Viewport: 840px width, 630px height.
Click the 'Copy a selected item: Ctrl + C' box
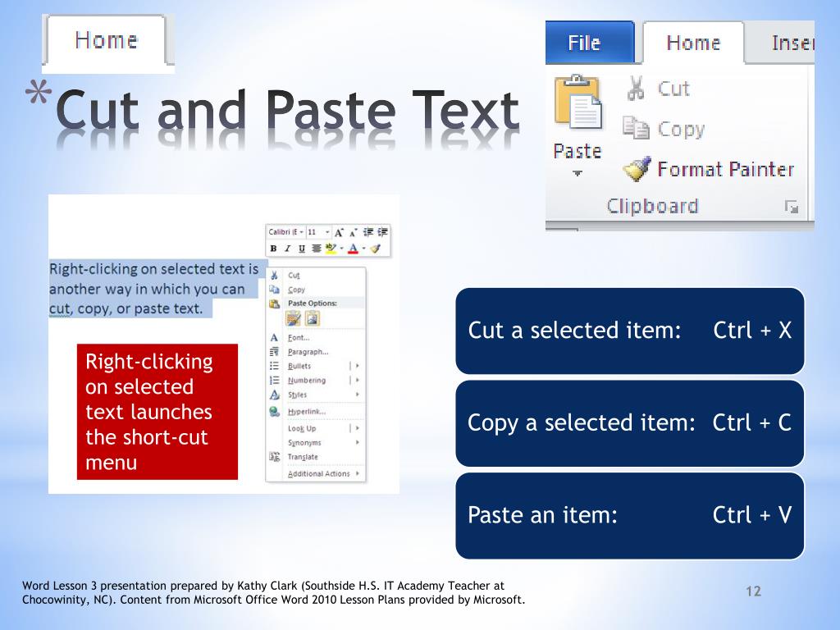click(629, 423)
